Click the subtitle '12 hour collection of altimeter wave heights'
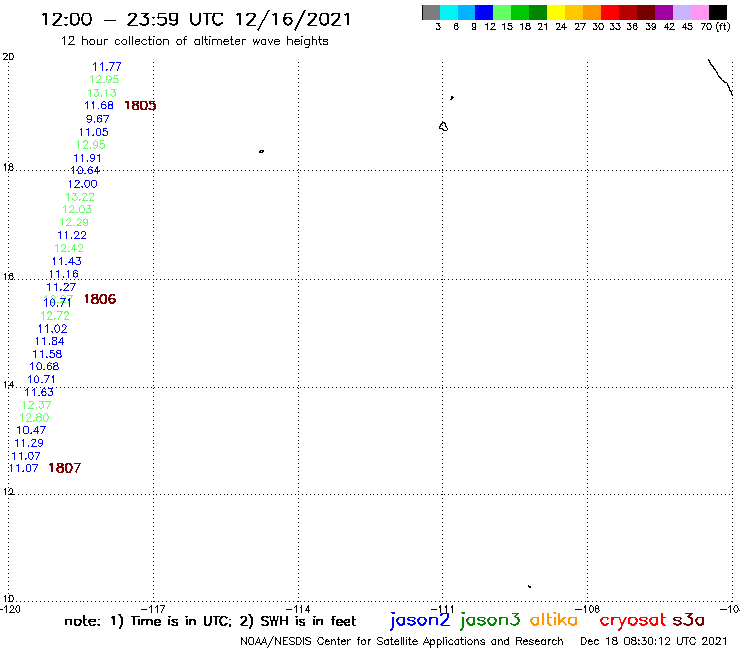740x650 pixels. click(x=194, y=41)
